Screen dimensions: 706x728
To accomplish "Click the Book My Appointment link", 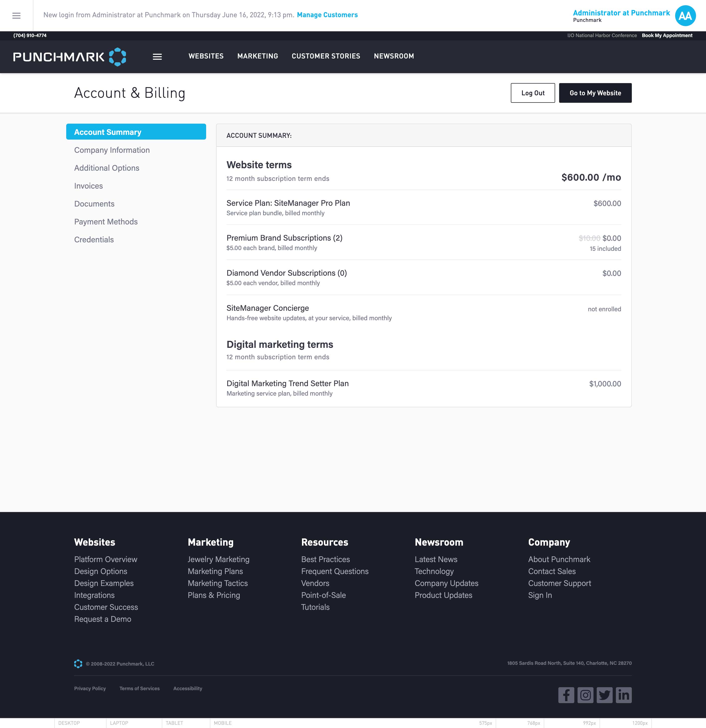I will 667,36.
